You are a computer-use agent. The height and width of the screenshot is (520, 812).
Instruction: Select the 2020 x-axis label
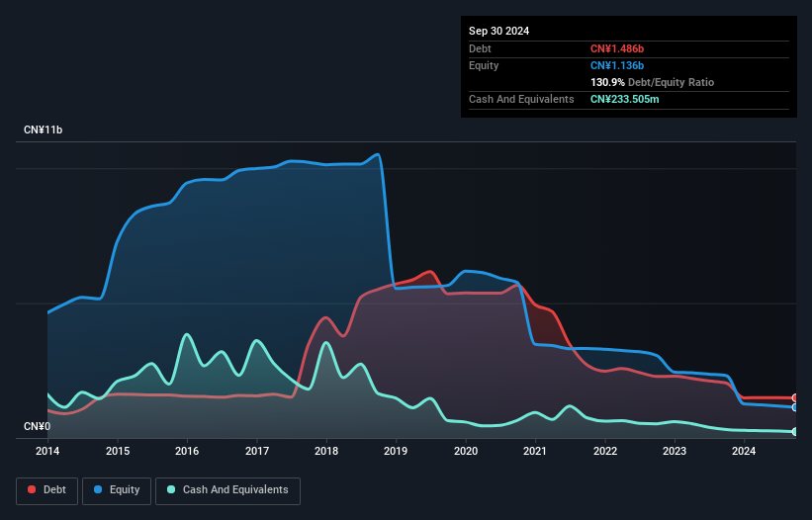pyautogui.click(x=466, y=451)
